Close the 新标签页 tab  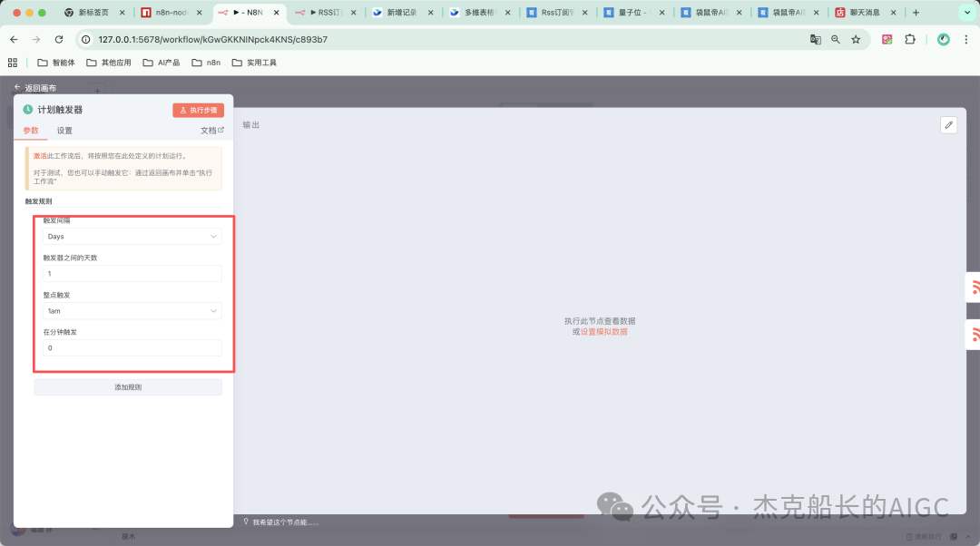coord(122,13)
